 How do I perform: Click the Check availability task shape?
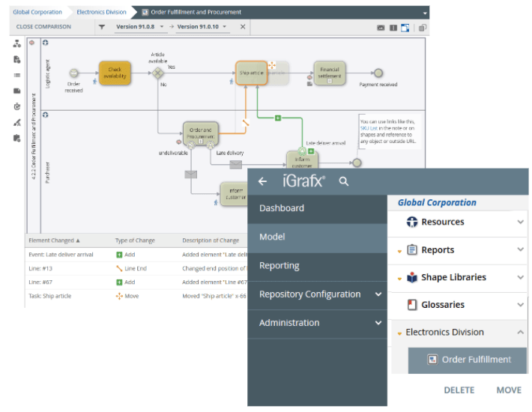(x=115, y=73)
